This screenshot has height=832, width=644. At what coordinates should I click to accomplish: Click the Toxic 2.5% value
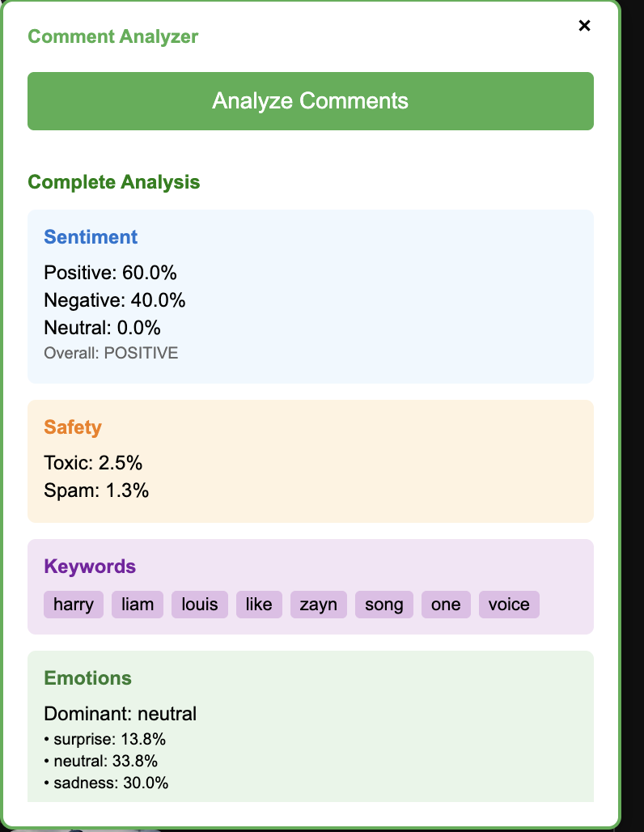pos(92,462)
